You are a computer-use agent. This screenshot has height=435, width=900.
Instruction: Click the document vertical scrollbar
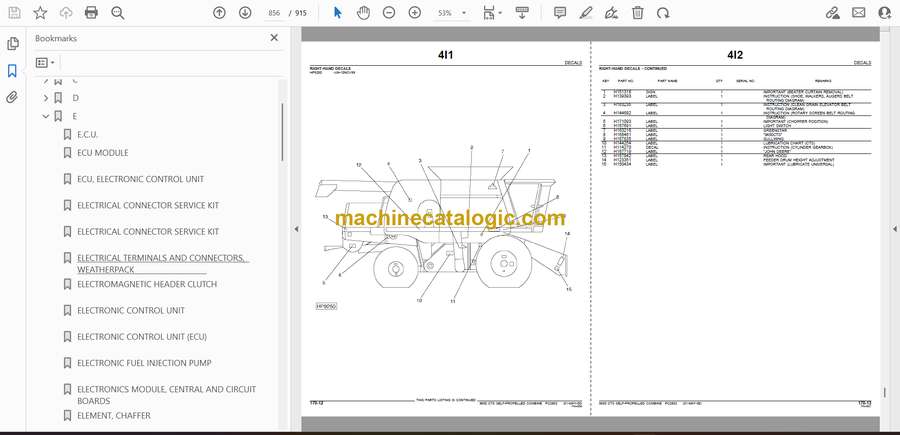885,392
